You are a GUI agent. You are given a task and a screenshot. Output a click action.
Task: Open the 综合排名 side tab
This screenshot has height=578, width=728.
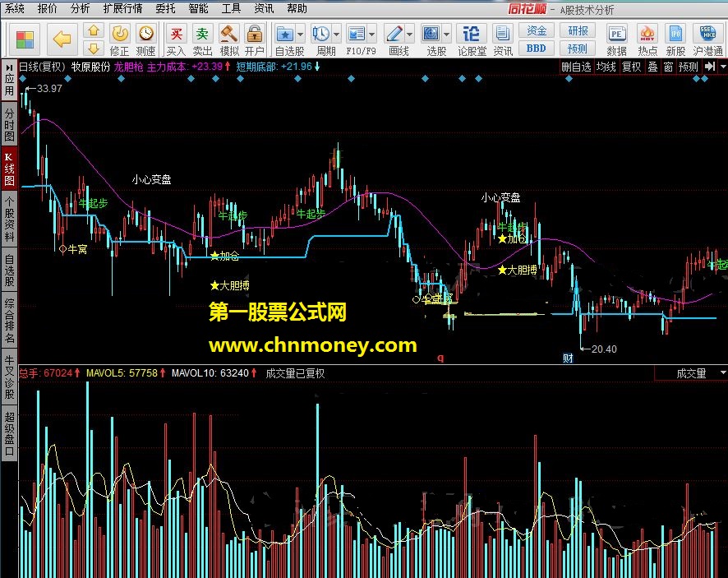click(9, 321)
